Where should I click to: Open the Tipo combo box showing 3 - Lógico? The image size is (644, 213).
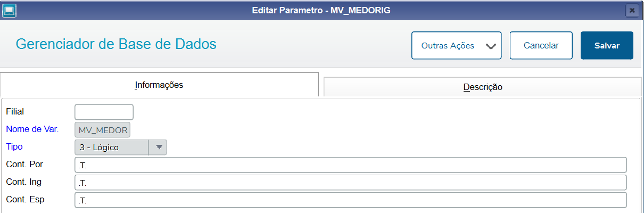coord(121,147)
